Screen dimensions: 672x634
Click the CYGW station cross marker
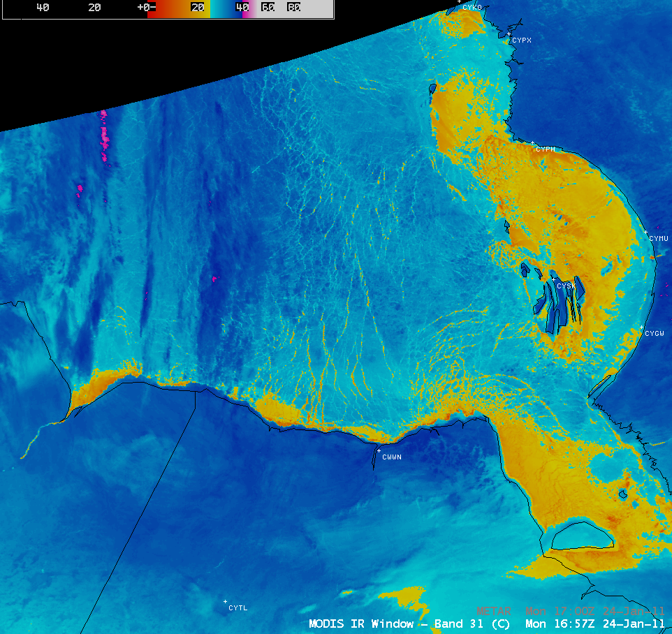point(641,327)
